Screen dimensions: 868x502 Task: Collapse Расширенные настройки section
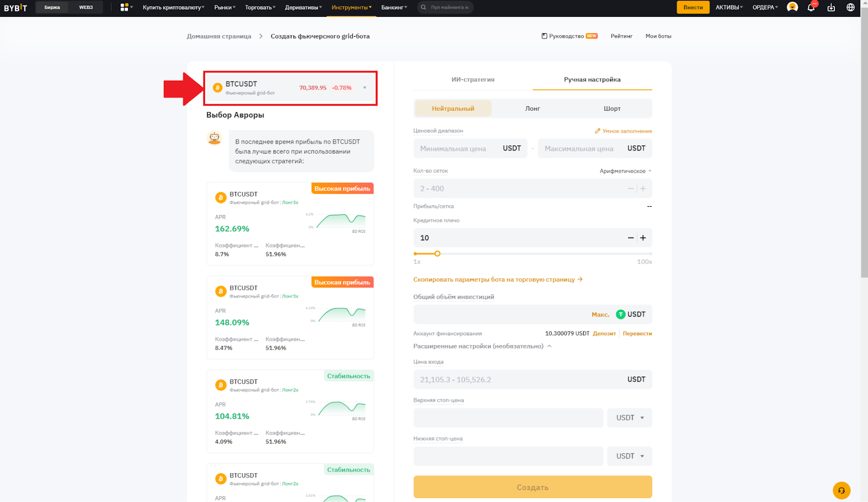coord(550,346)
